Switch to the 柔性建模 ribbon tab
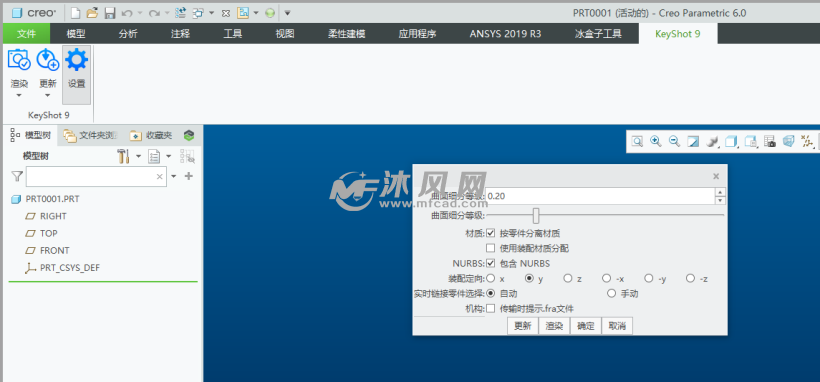 coord(347,34)
